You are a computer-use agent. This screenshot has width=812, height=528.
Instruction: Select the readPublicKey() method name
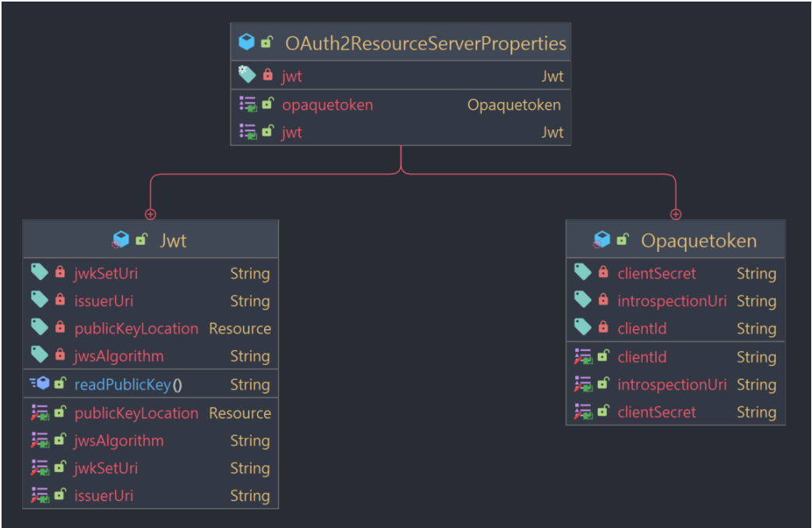point(128,385)
